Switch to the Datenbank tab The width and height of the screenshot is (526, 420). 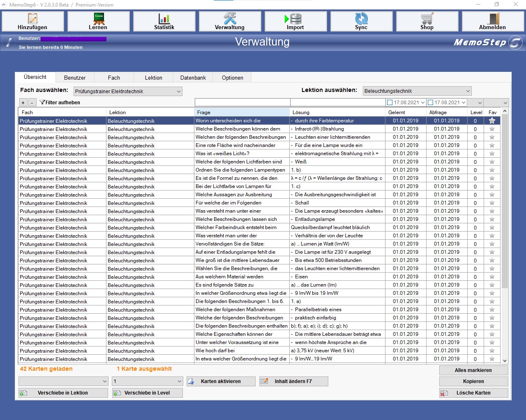[193, 78]
